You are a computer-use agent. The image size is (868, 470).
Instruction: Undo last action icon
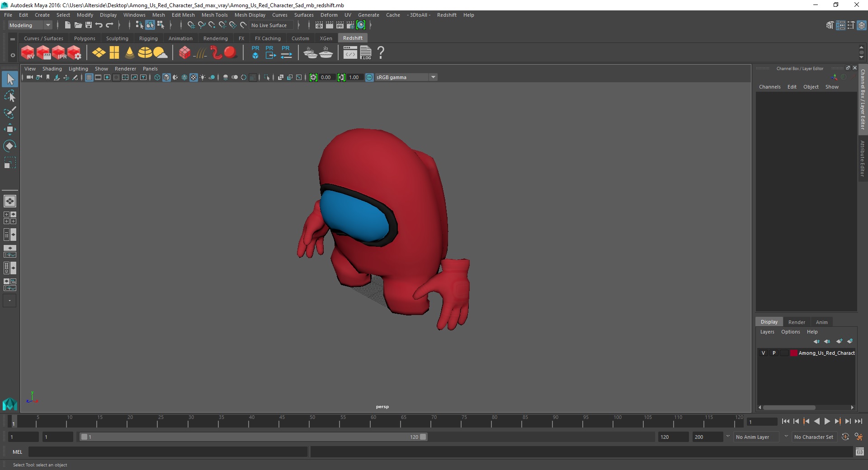pyautogui.click(x=99, y=25)
